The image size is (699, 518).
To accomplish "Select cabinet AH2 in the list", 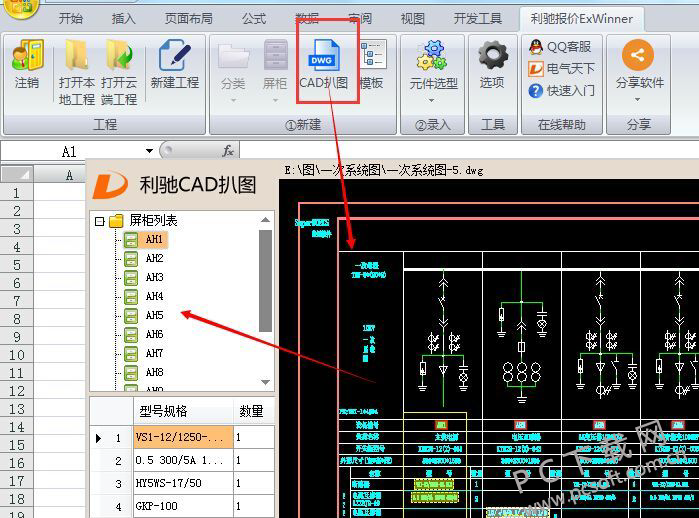I will 154,259.
